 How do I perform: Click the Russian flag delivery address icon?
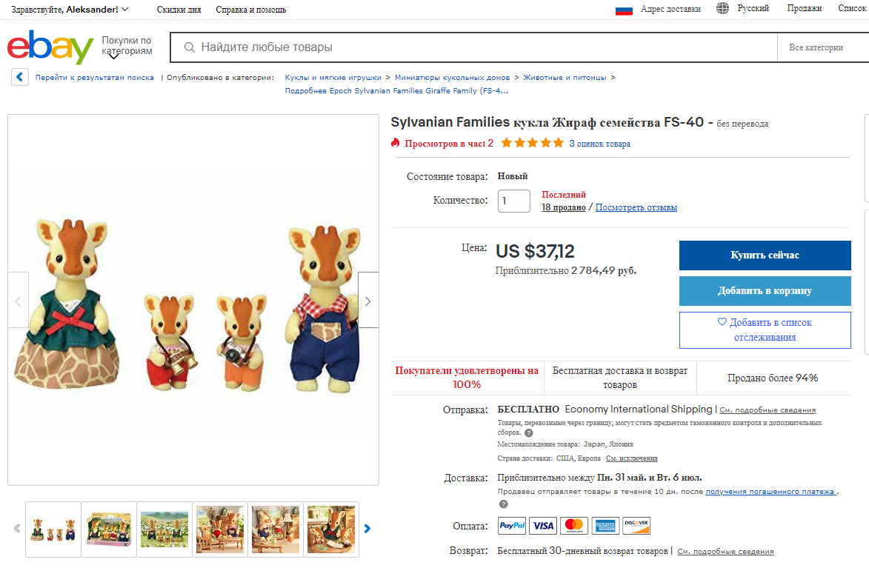(x=624, y=10)
